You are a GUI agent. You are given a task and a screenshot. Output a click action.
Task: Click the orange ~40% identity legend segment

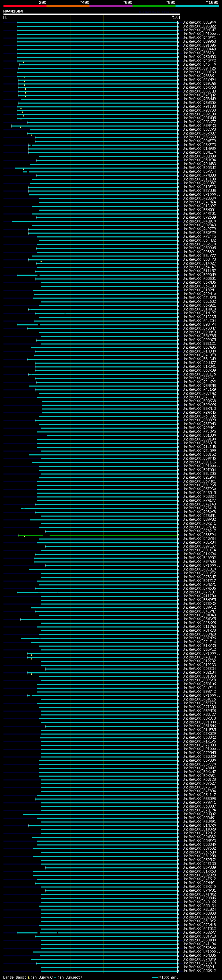(x=68, y=7)
